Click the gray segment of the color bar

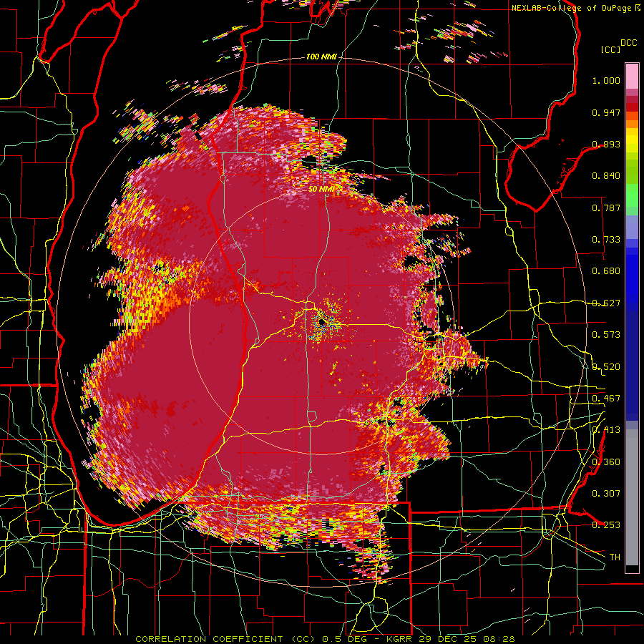click(x=632, y=497)
